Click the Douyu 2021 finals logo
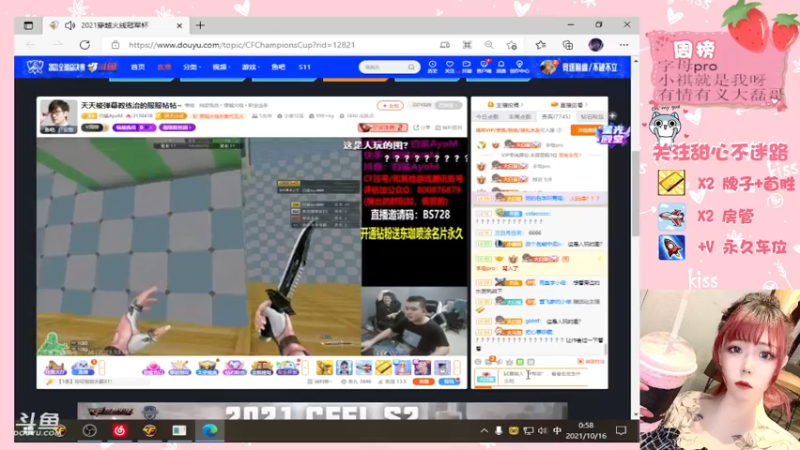Screen dimensions: 800x450 click(71, 67)
